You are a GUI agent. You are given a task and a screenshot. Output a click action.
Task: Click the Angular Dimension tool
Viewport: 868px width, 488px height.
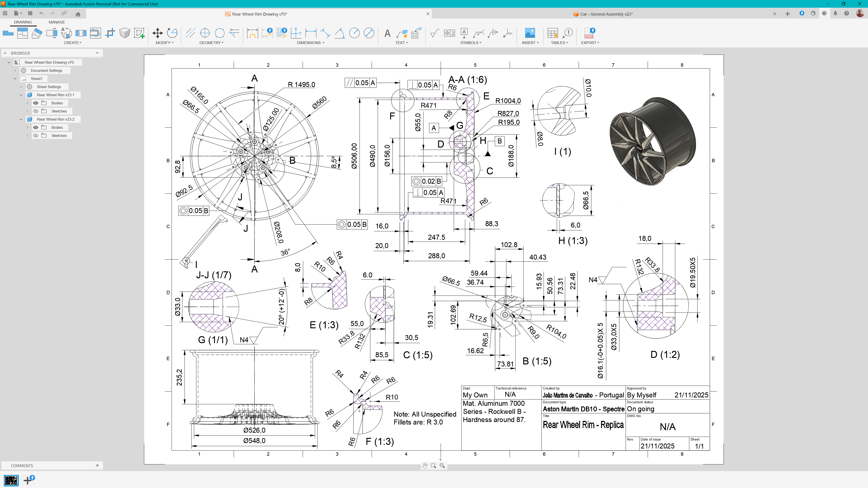click(340, 33)
